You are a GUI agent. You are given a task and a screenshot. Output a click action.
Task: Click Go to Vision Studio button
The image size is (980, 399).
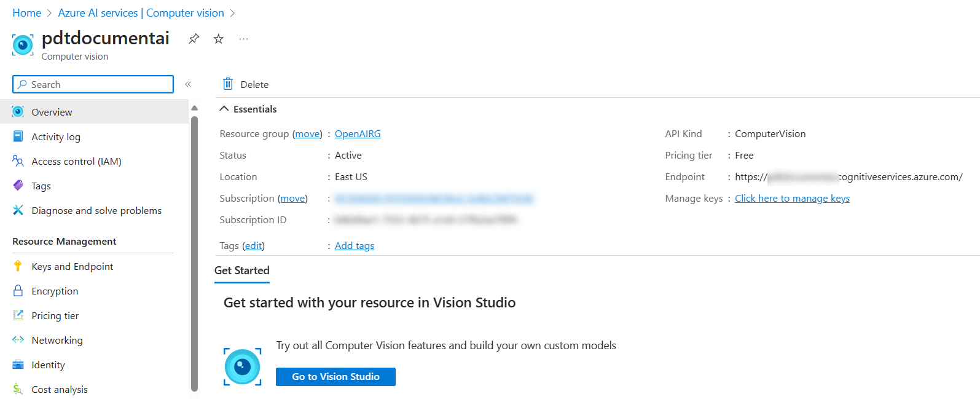(335, 377)
